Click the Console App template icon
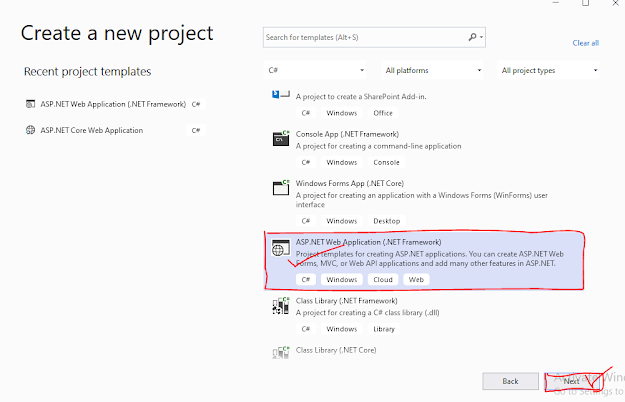Viewport: 625px width, 402px height. 281,138
